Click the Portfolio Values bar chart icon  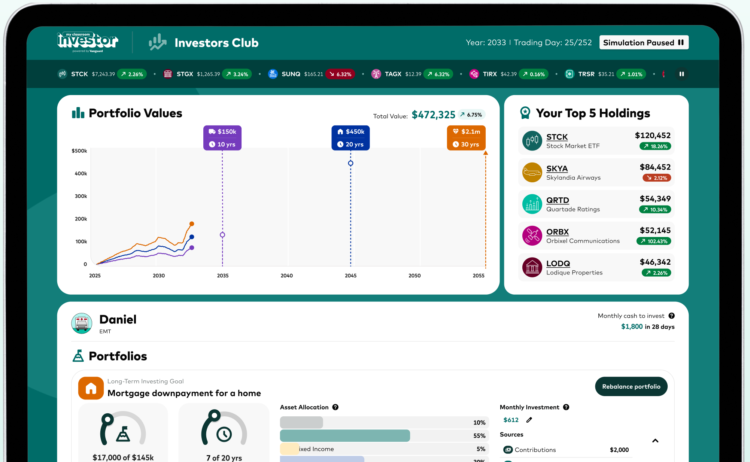[x=78, y=113]
